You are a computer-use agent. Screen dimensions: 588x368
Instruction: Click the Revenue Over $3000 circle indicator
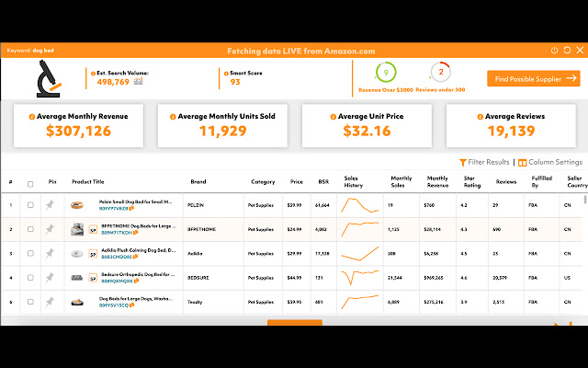click(386, 72)
